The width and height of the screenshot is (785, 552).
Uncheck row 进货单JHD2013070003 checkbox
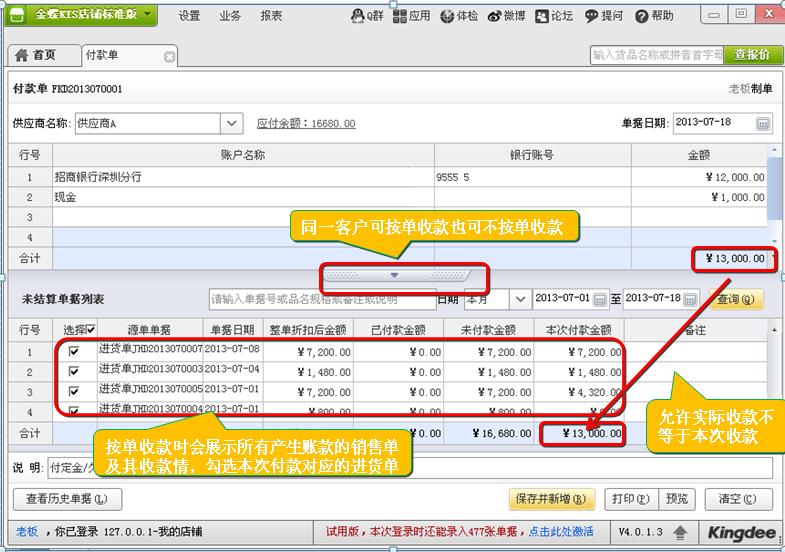[74, 371]
